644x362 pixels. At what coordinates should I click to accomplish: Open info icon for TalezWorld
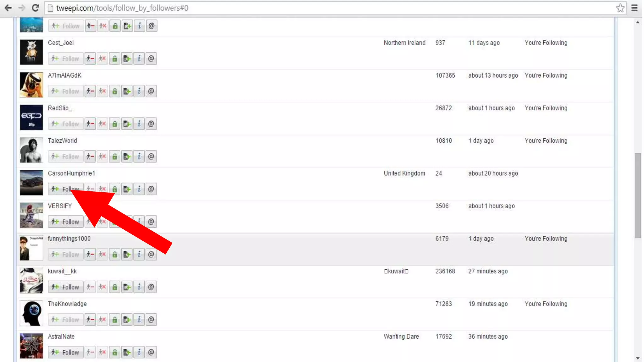139,156
